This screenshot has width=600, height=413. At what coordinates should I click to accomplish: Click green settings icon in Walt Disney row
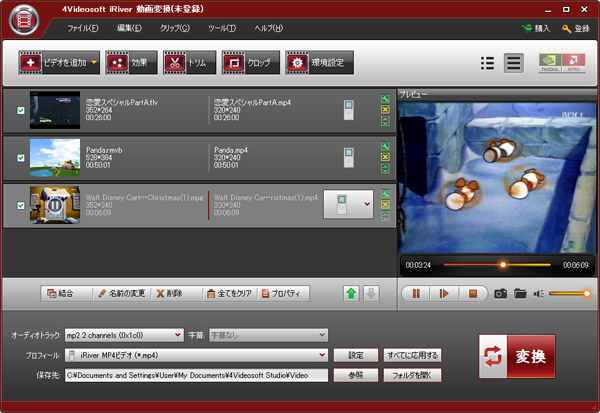[385, 194]
